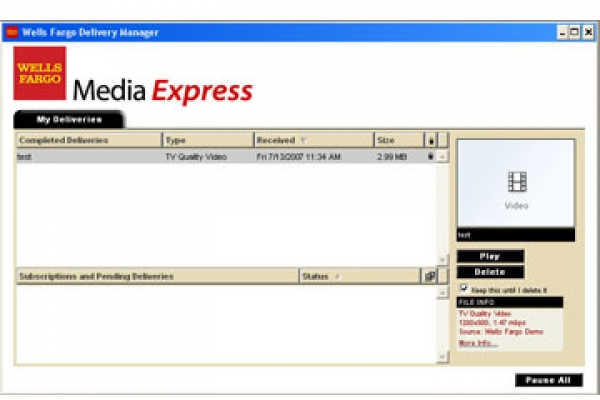Click the FILE INFO header bar
The image size is (600, 400).
(x=510, y=302)
